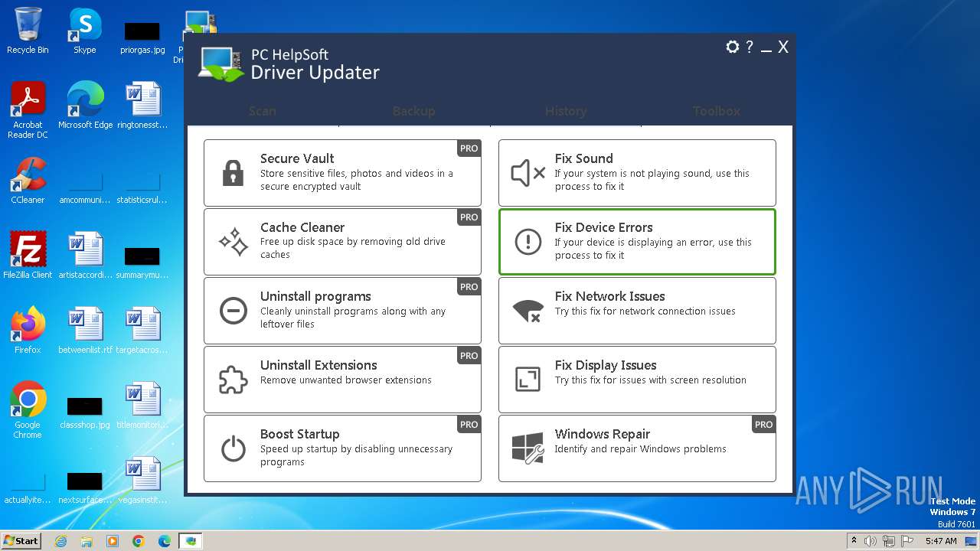The width and height of the screenshot is (980, 551).
Task: Select the Microsoft Edge desktop shortcut
Action: click(x=85, y=106)
